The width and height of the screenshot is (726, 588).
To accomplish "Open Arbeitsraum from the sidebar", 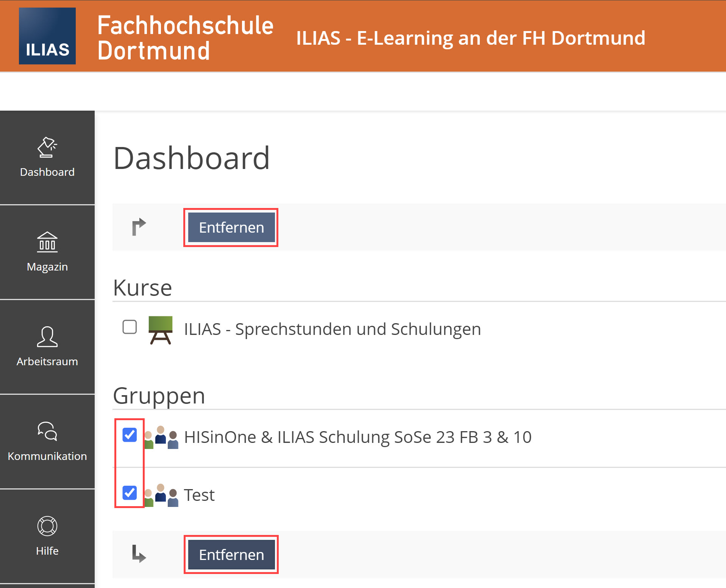I will click(47, 347).
